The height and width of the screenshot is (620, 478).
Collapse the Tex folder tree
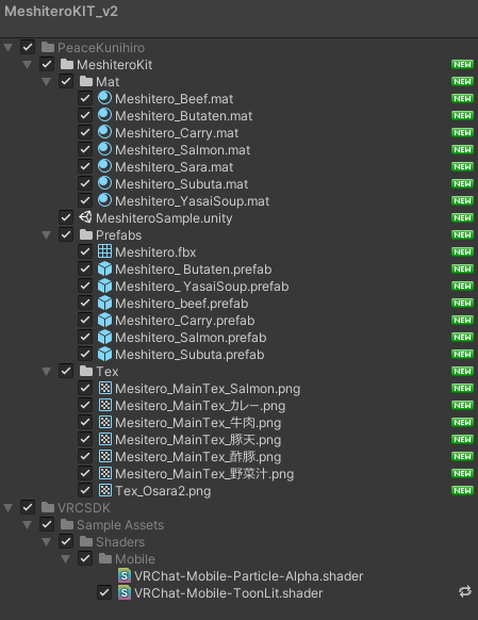(x=46, y=372)
